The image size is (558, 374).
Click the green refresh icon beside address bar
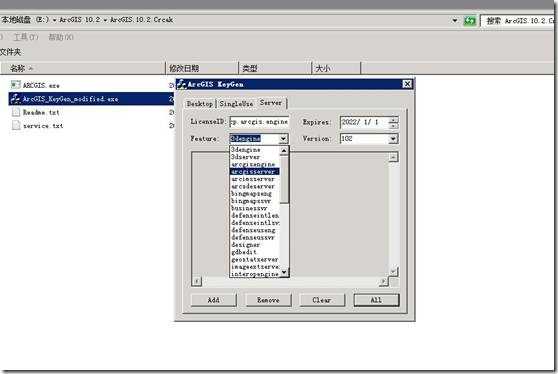(x=470, y=21)
